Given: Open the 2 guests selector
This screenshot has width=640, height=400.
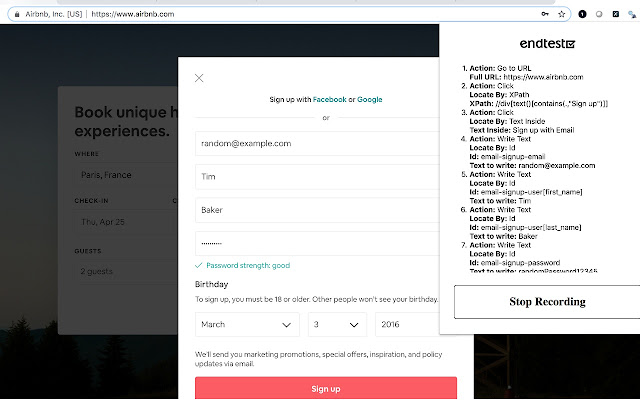Looking at the screenshot, I should [x=126, y=271].
